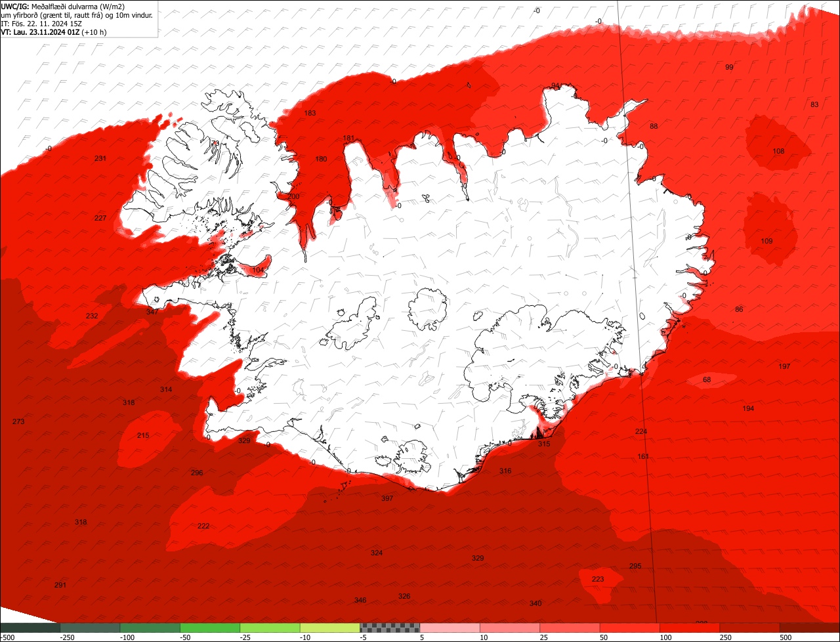Click the flux value 180 in the northern bay

point(321,159)
